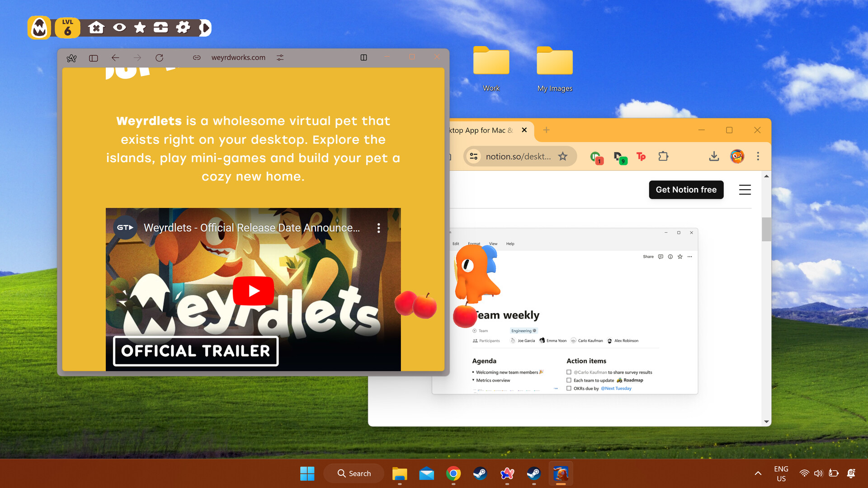Reload the weyrdworks.com page
This screenshot has width=868, height=488.
coord(160,57)
